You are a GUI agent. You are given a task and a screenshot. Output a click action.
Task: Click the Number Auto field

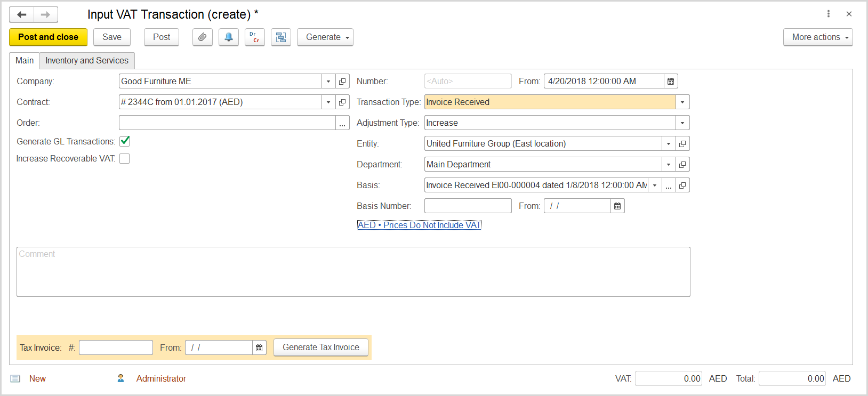(x=468, y=82)
